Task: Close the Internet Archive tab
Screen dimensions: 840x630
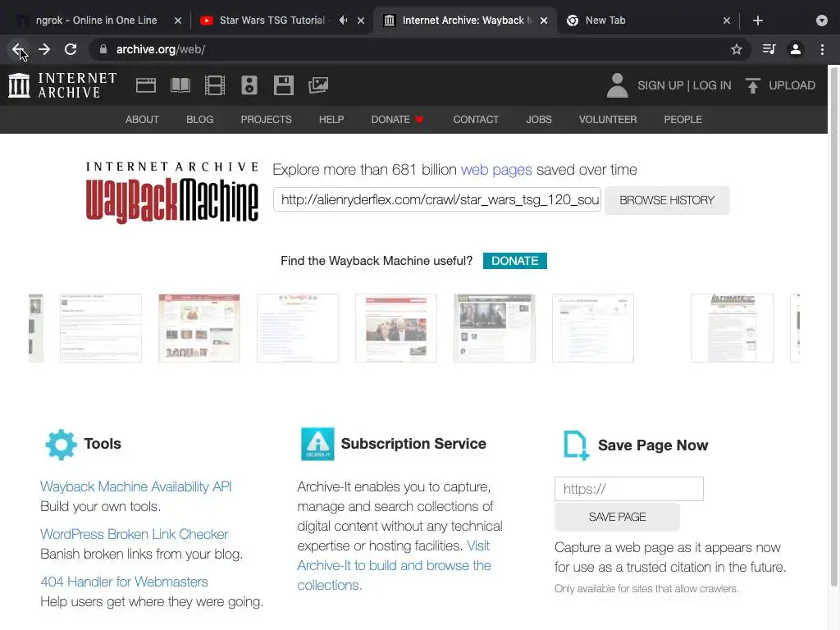Action: pyautogui.click(x=544, y=21)
